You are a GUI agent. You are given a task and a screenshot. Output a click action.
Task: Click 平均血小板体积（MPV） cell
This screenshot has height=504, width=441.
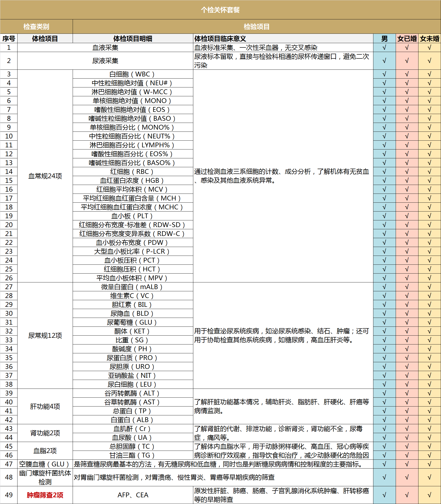point(133,278)
